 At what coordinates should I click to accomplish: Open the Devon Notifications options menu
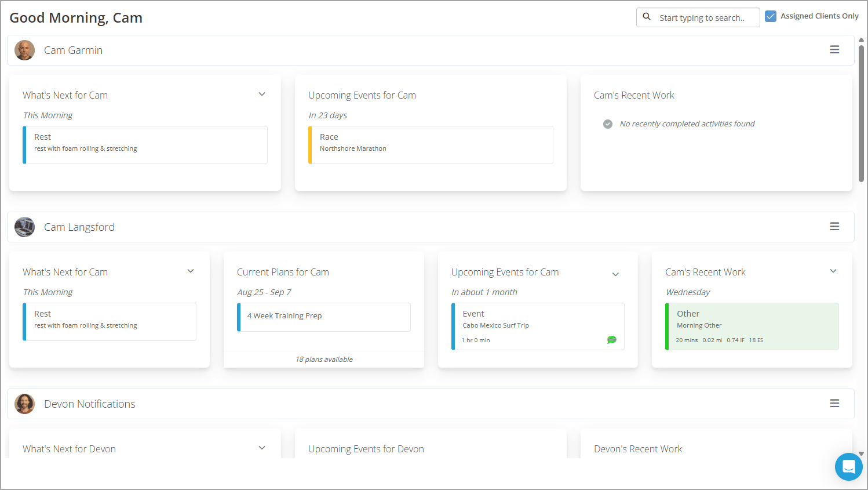(x=834, y=402)
